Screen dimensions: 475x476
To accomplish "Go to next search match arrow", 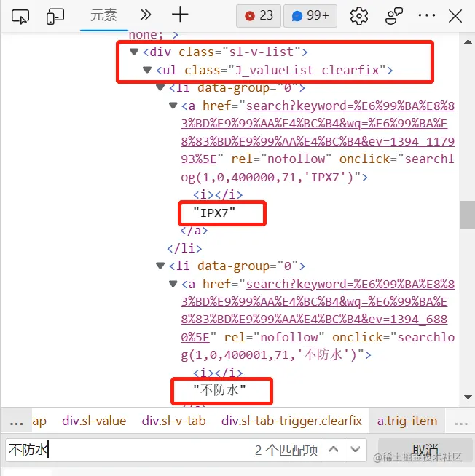I will click(x=356, y=449).
